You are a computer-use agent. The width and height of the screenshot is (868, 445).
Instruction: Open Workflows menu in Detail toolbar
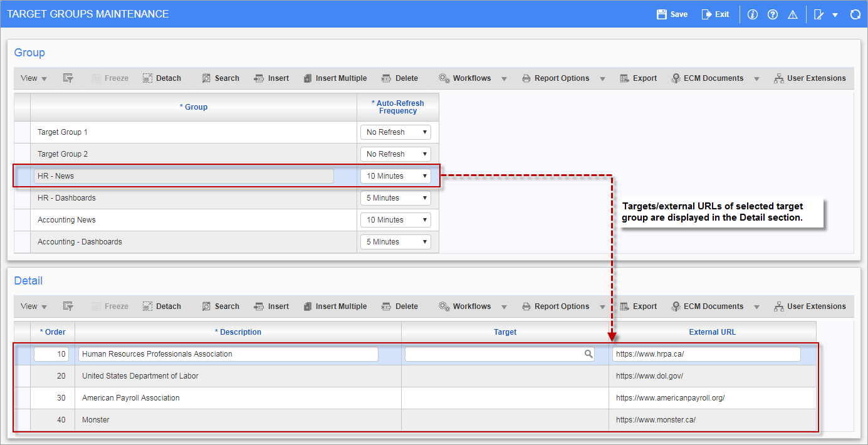[x=472, y=306]
